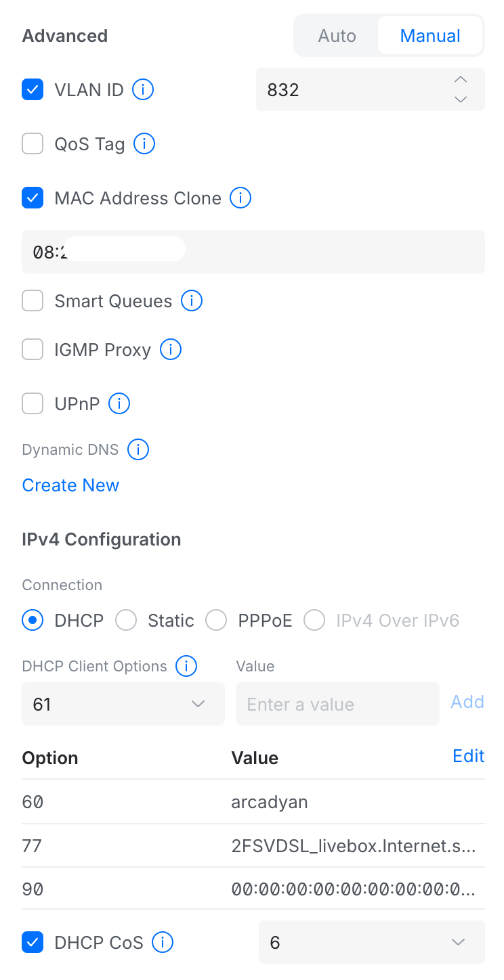Click Create New dynamic DNS link
Viewport: 504px width, 980px height.
pyautogui.click(x=70, y=485)
